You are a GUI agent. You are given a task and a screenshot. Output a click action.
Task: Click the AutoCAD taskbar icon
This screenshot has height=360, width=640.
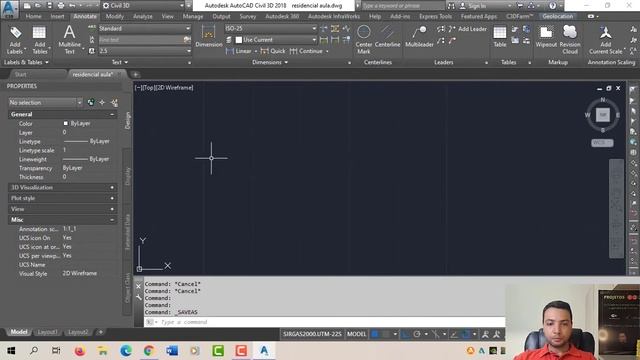[264, 351]
